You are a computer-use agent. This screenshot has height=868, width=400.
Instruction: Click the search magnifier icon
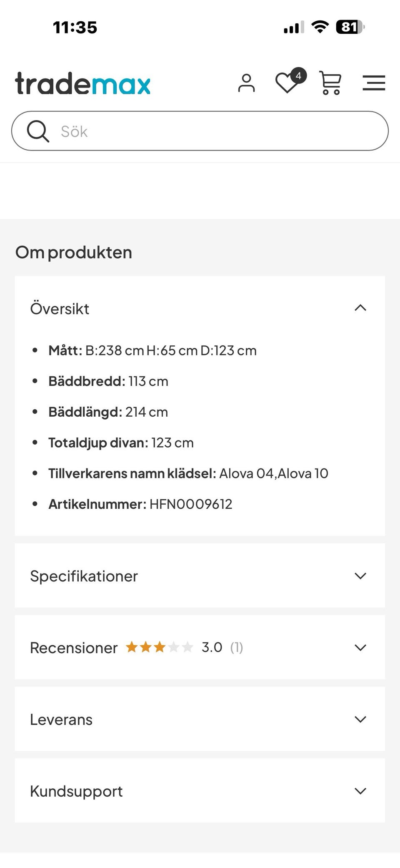click(x=38, y=131)
